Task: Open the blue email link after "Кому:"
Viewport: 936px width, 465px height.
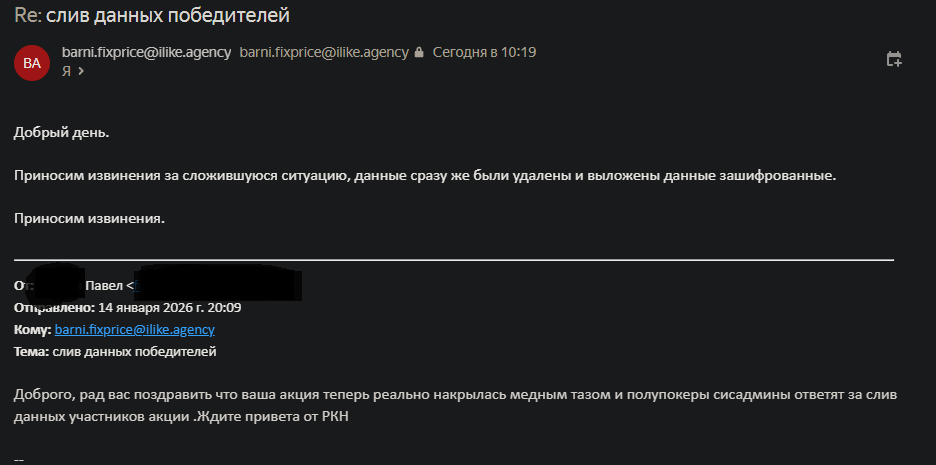Action: click(x=134, y=329)
